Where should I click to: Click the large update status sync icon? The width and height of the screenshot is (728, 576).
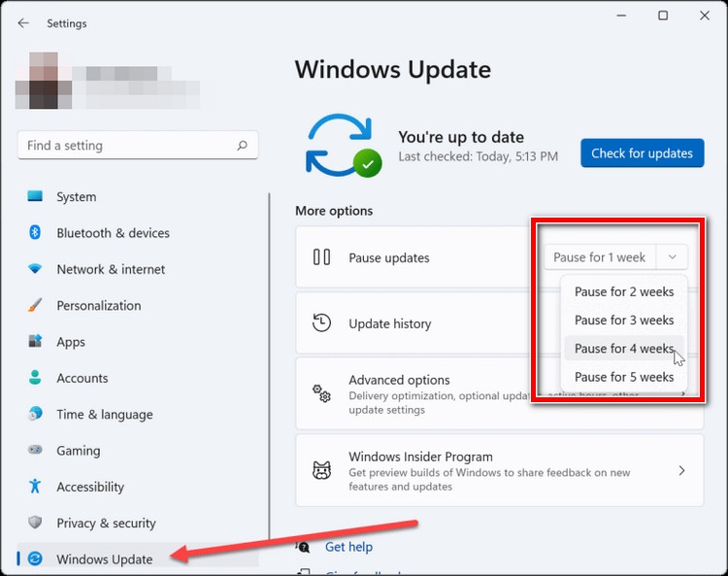(344, 146)
